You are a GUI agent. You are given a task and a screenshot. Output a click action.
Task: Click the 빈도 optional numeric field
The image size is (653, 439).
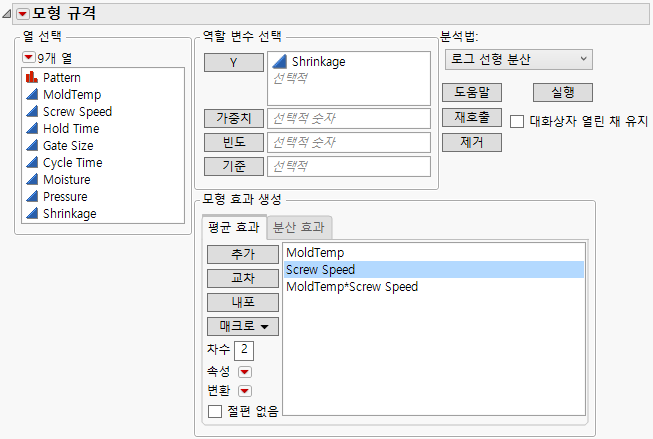click(x=349, y=143)
